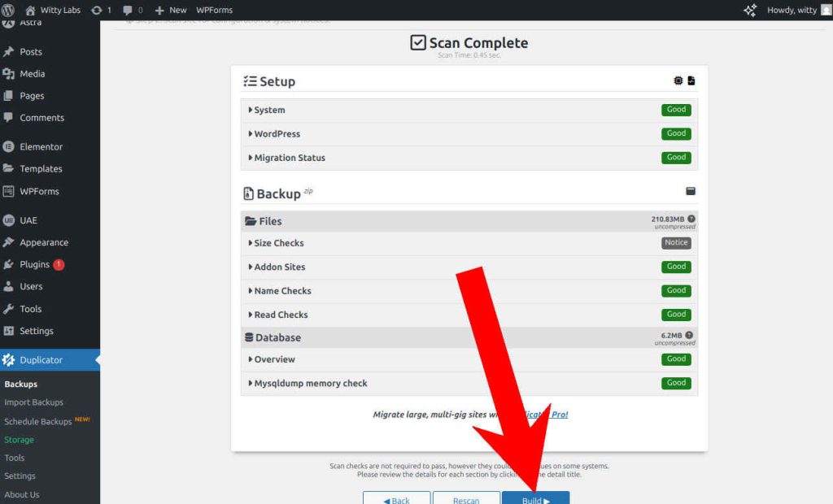
Task: Open Users in the sidebar
Action: point(31,286)
